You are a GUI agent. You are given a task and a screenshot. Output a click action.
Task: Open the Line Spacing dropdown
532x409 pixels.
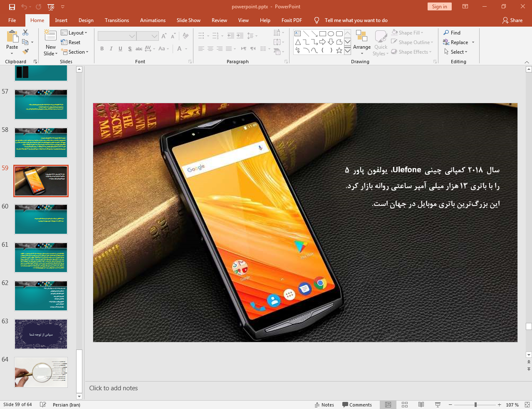tap(252, 36)
